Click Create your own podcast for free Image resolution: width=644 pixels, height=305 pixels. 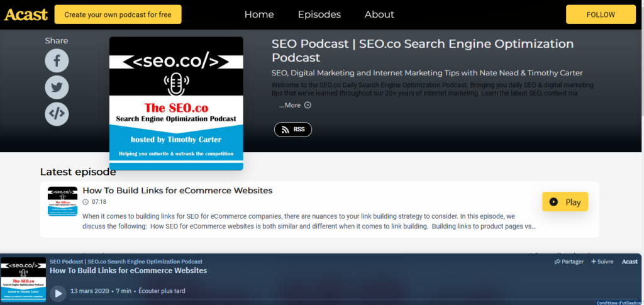pos(118,14)
